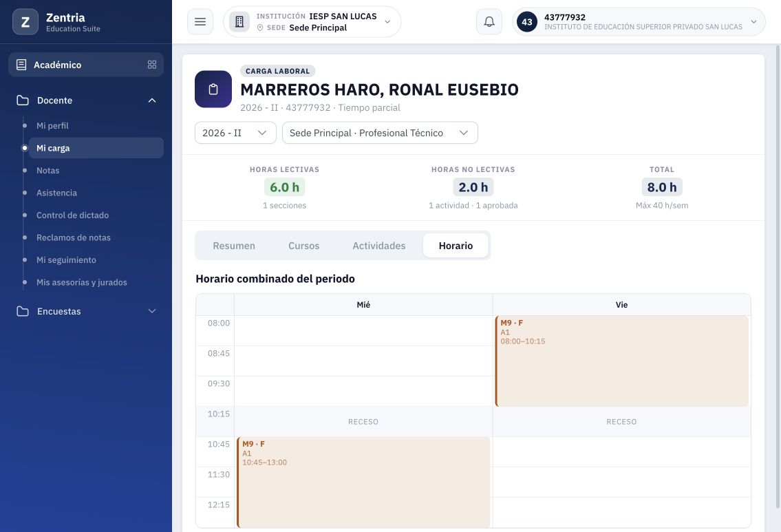This screenshot has width=781, height=532.
Task: Open the 2026 - II period dropdown
Action: 235,133
